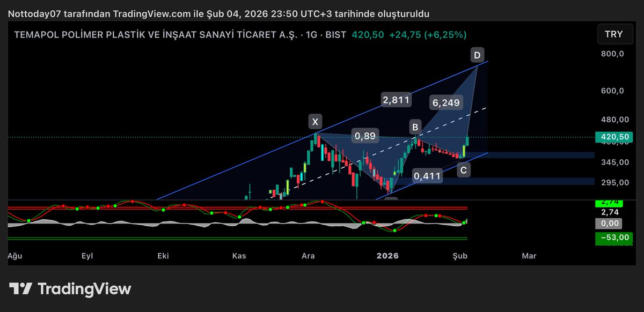Select the X pattern point label

pos(315,122)
